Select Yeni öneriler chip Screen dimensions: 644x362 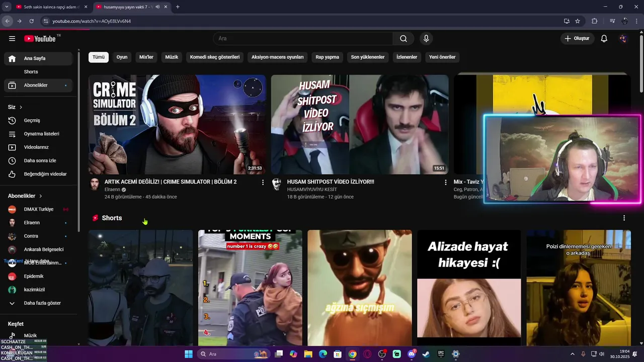442,57
